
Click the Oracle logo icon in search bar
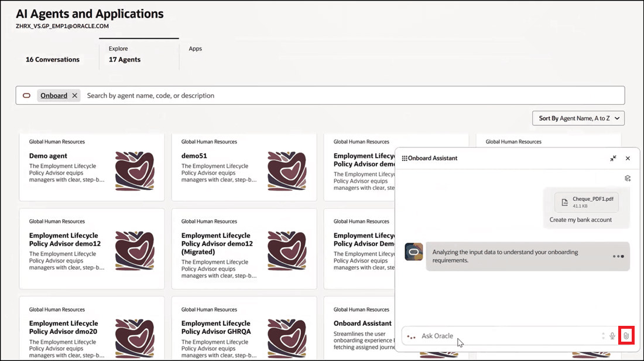(x=27, y=96)
